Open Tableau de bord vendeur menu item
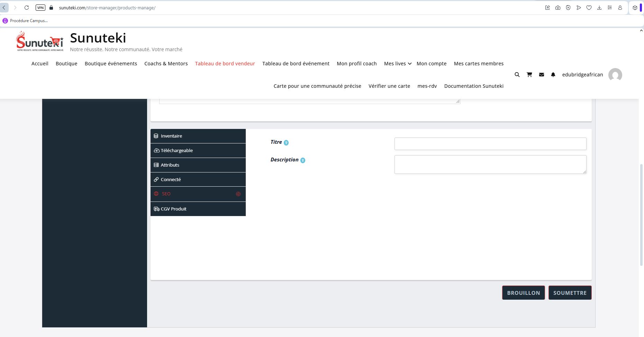This screenshot has height=337, width=644. [x=225, y=64]
